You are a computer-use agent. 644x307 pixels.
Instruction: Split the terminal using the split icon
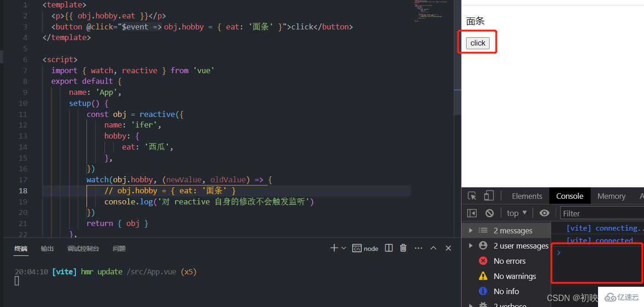coord(388,248)
